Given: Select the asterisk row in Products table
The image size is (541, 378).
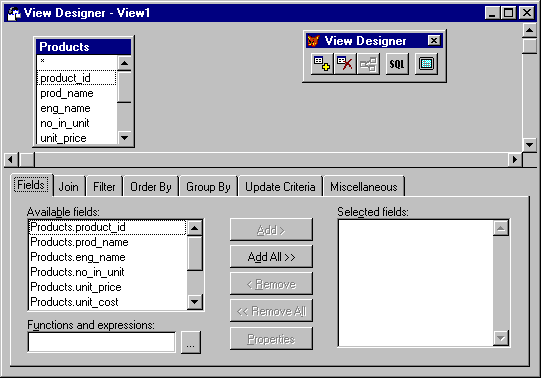Looking at the screenshot, I should pyautogui.click(x=77, y=62).
